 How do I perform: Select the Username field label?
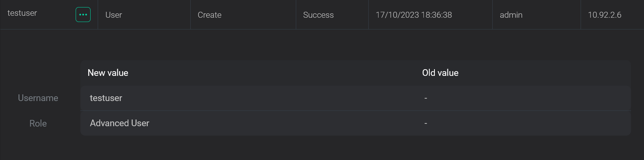(38, 98)
